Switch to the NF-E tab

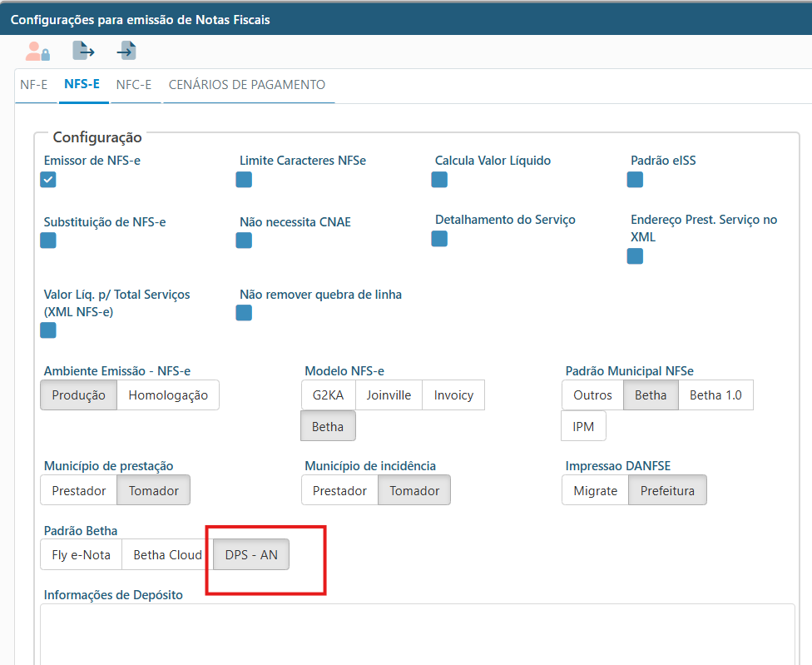[x=34, y=85]
